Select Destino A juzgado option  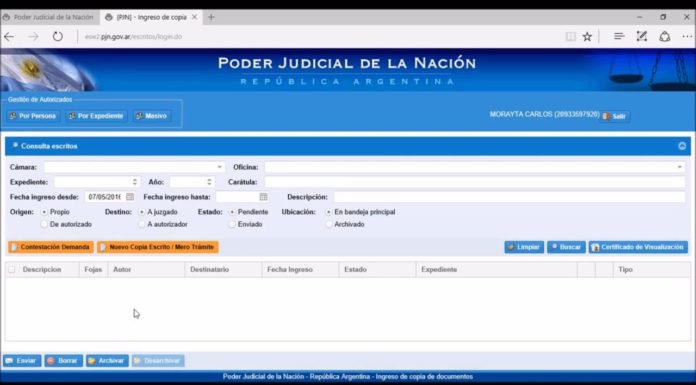coord(142,212)
